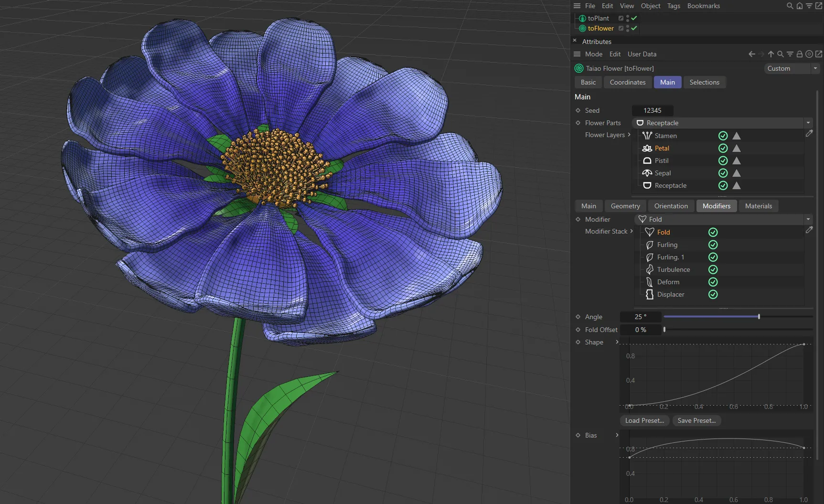Open attribute search with the magnifier icon
The height and width of the screenshot is (504, 824).
(x=781, y=54)
